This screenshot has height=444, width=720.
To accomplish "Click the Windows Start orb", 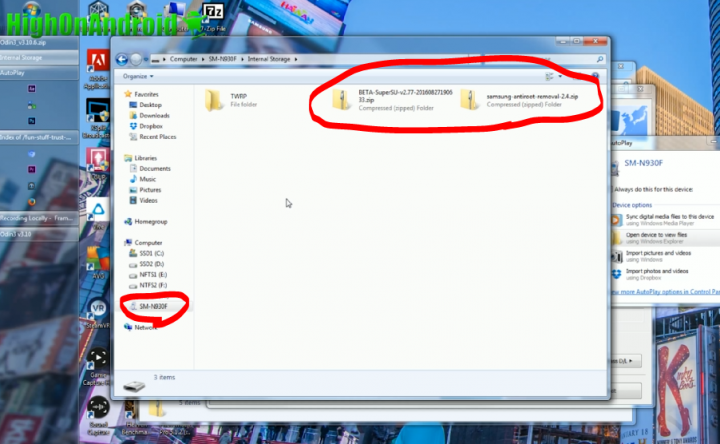I will (31, 9).
